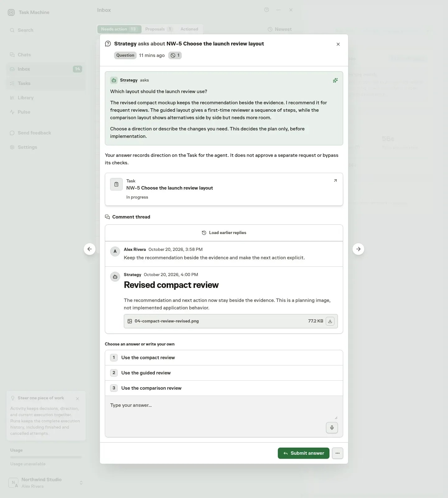Click the In progress status text
Screen dimensions: 448x498
click(137, 197)
